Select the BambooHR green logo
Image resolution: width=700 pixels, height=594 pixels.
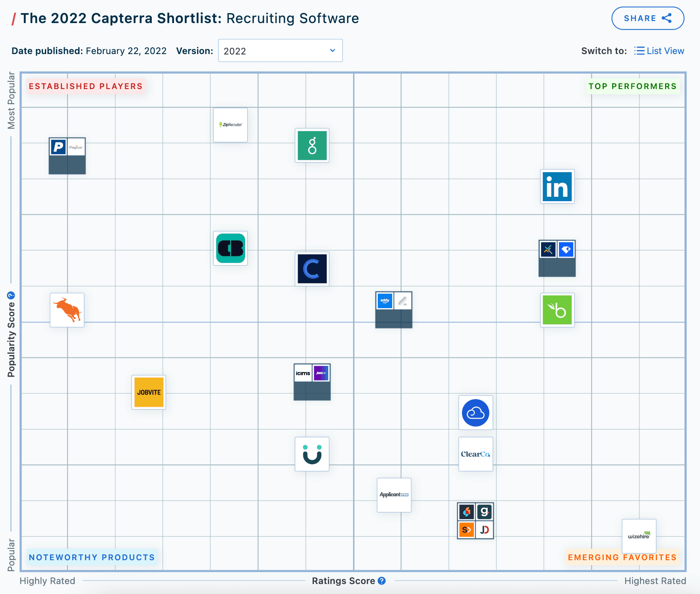pyautogui.click(x=557, y=310)
